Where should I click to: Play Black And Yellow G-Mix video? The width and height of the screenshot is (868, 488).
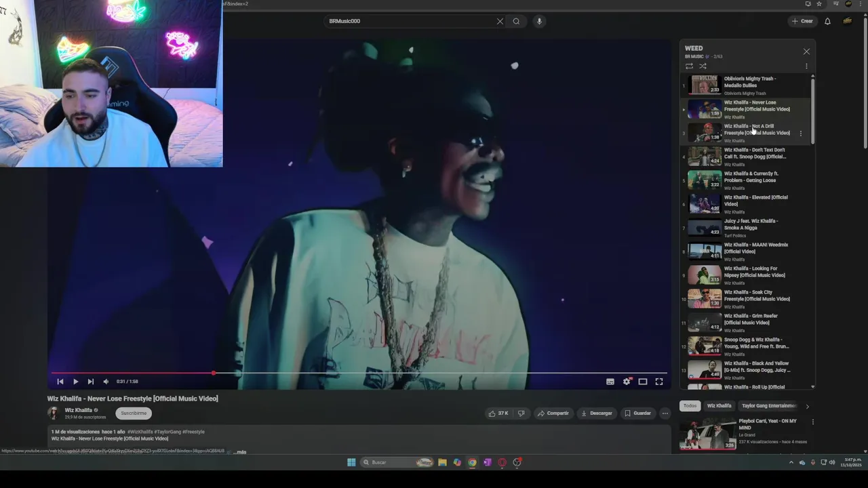pyautogui.click(x=745, y=370)
